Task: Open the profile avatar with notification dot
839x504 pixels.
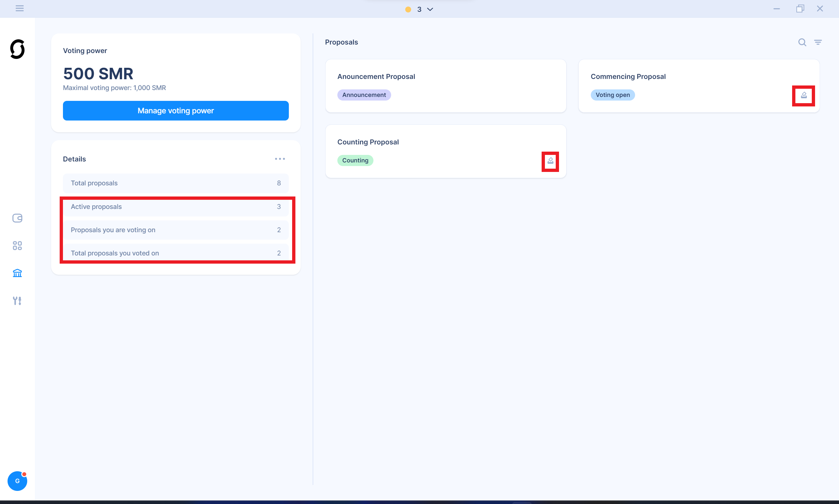Action: [x=17, y=481]
